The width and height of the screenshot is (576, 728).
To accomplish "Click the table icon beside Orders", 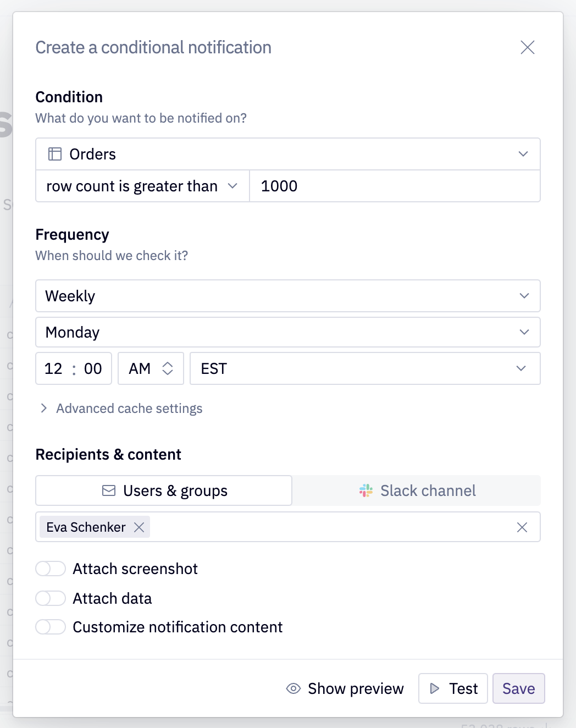I will (55, 154).
